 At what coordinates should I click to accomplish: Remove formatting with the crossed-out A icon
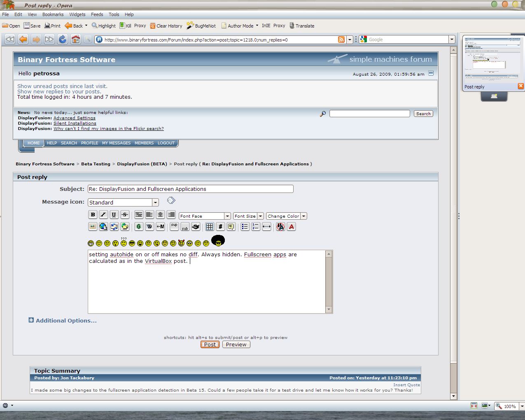[280, 226]
